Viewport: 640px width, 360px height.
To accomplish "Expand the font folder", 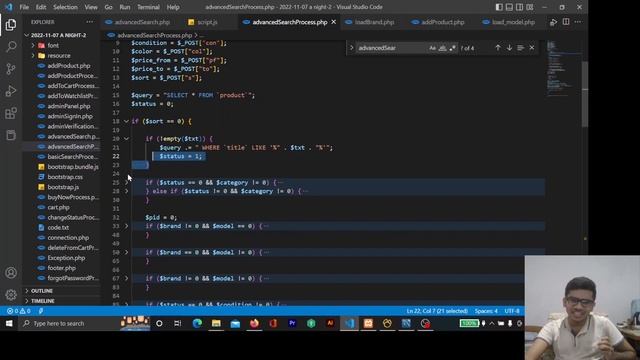I will [53, 45].
